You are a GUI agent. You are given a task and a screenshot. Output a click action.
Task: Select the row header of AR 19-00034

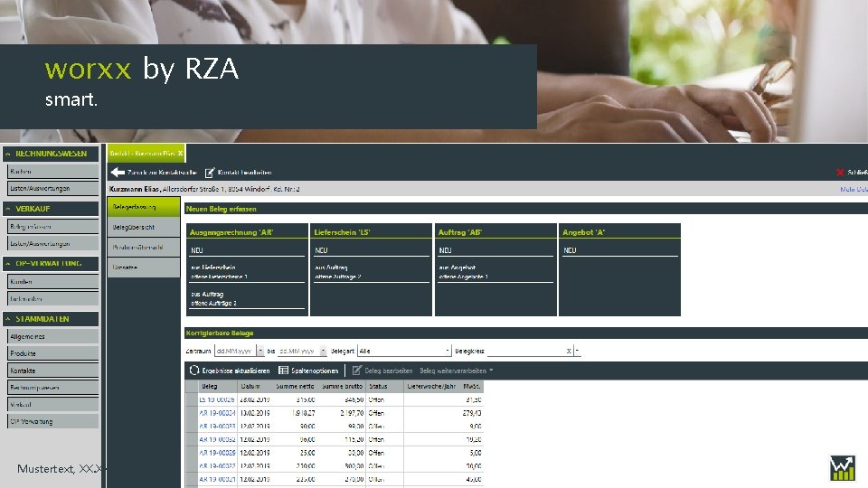(192, 413)
